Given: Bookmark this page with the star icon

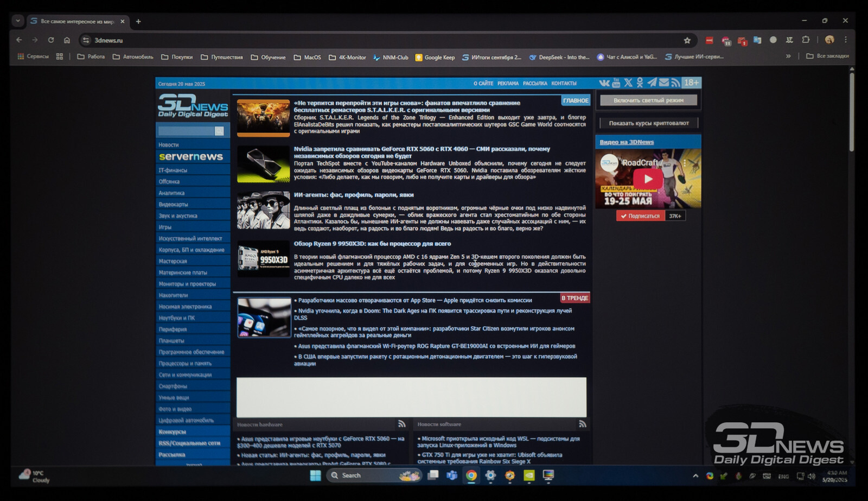Looking at the screenshot, I should tap(687, 40).
